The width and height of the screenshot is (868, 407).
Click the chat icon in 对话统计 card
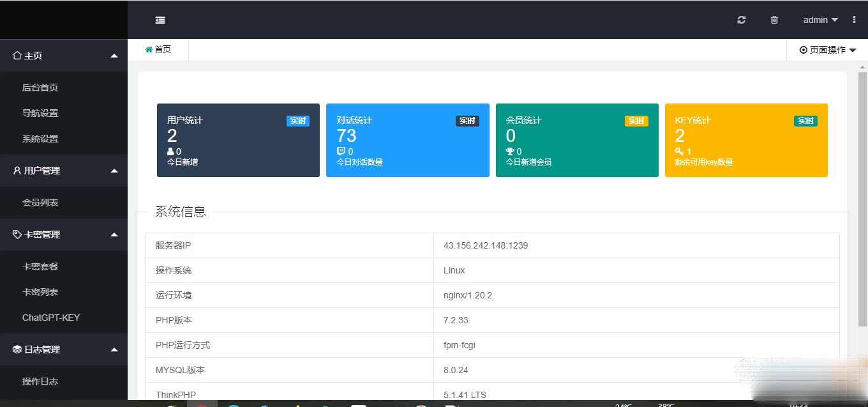(341, 151)
